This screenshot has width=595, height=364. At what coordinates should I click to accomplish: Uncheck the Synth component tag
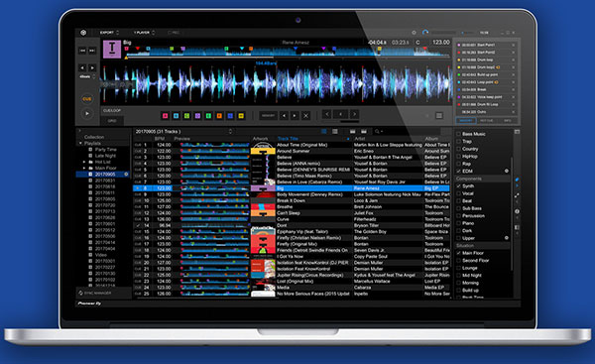458,186
